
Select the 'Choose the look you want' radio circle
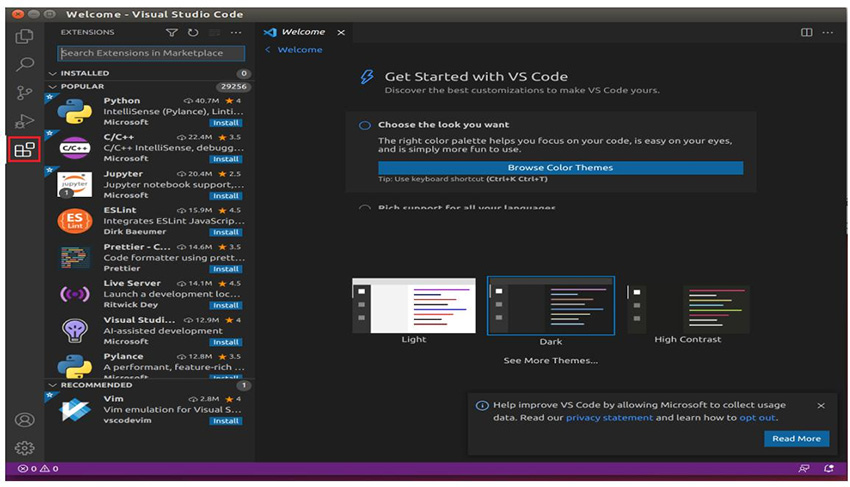click(365, 125)
